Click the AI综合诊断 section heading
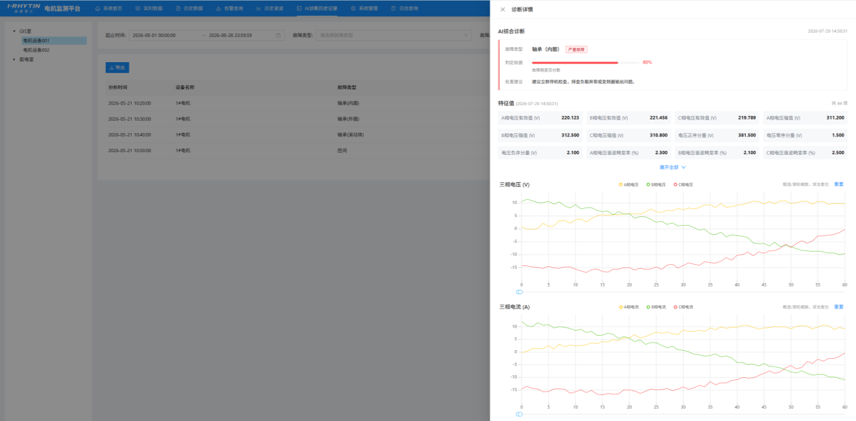 click(512, 31)
